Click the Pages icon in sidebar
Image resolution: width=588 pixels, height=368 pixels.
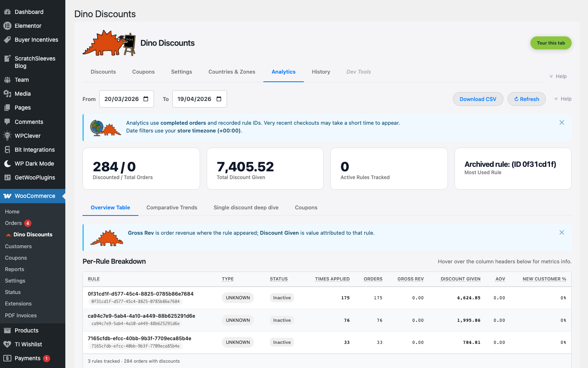[x=7, y=108]
